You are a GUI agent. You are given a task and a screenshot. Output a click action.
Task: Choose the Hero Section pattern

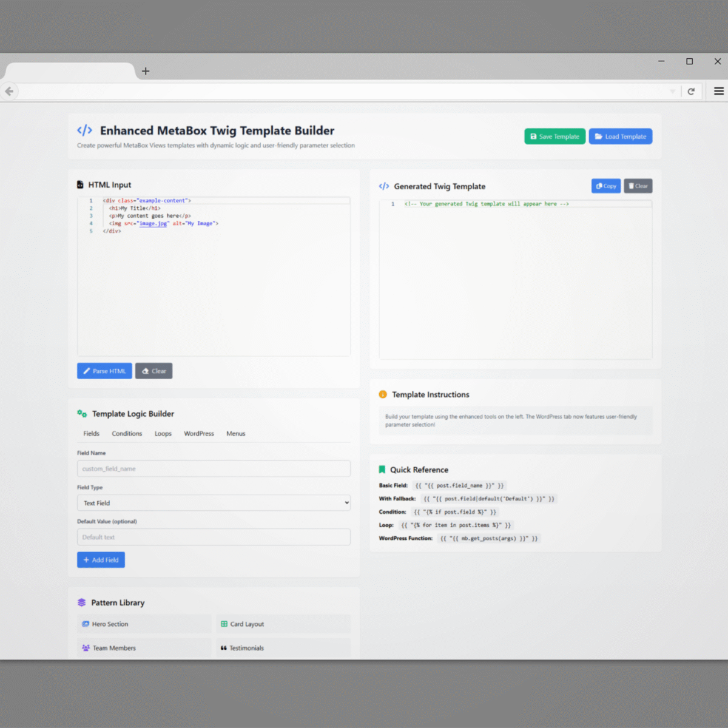pyautogui.click(x=144, y=624)
